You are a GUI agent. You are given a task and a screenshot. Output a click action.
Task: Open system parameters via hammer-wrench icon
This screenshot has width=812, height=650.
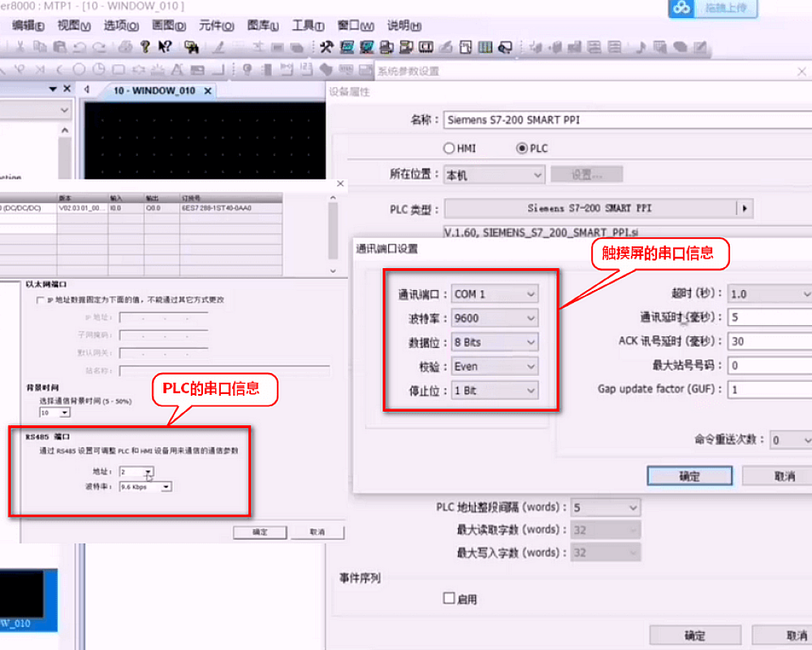[326, 46]
